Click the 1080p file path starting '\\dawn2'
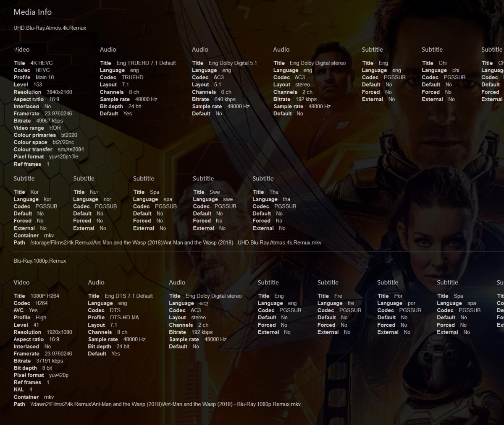 click(x=165, y=404)
